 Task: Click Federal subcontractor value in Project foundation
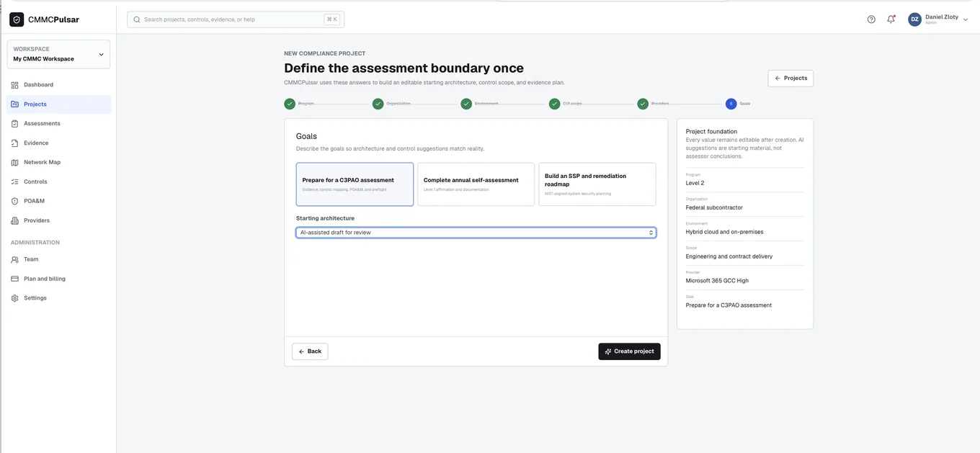pos(714,207)
